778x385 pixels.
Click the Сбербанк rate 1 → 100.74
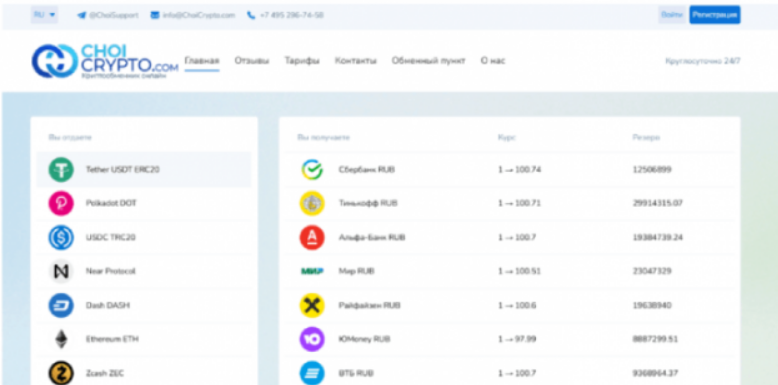tap(519, 170)
